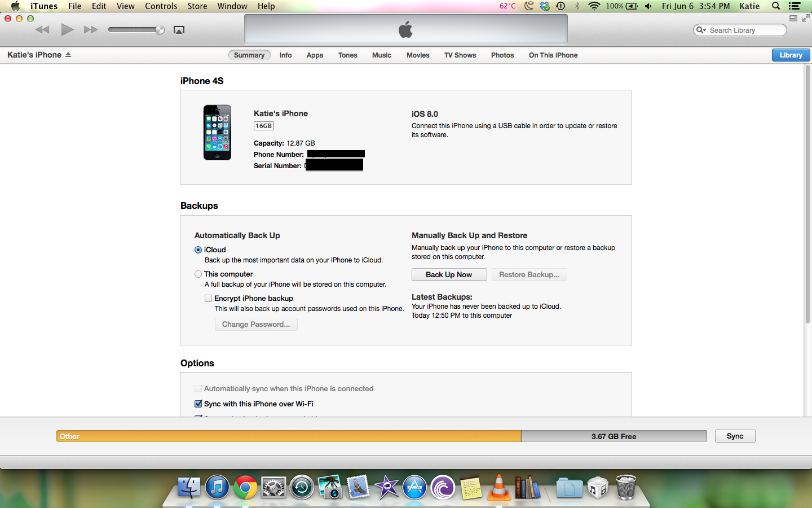Click Back Up Now

coord(449,275)
